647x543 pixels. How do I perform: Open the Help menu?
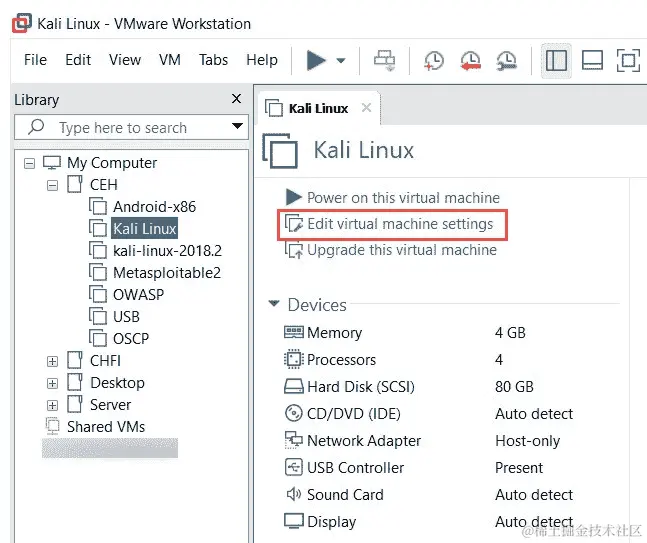coord(262,60)
